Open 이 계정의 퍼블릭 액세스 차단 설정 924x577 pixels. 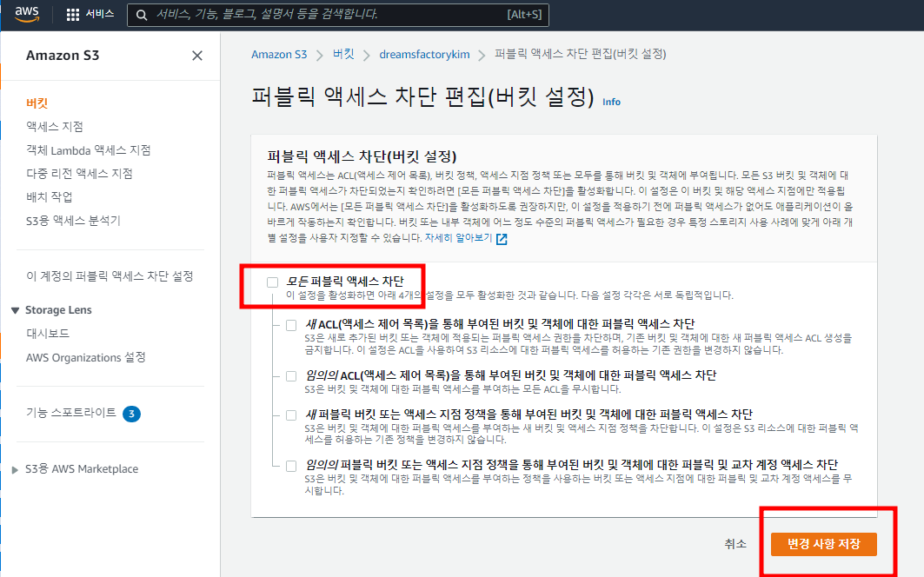(110, 275)
